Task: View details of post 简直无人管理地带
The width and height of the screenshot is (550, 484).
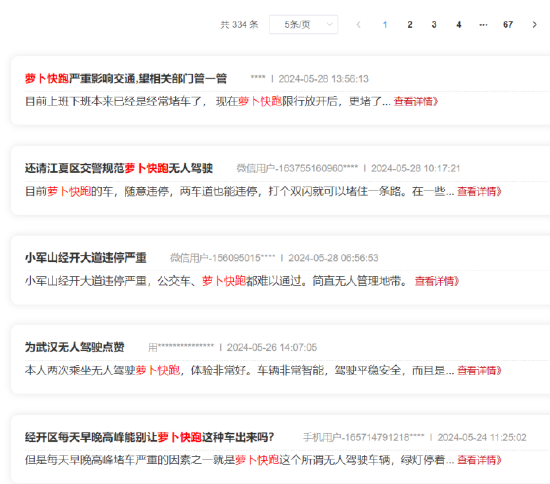Action: coord(437,281)
